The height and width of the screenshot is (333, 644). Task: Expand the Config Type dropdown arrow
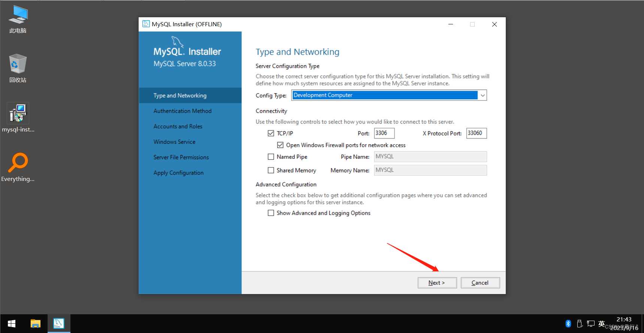483,96
